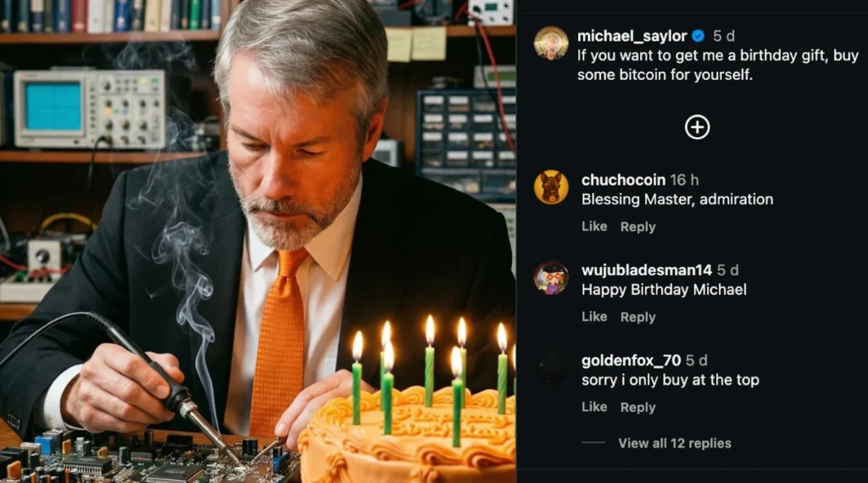Open the michael_saylor username link
Viewport: 868px width, 483px height.
click(632, 36)
